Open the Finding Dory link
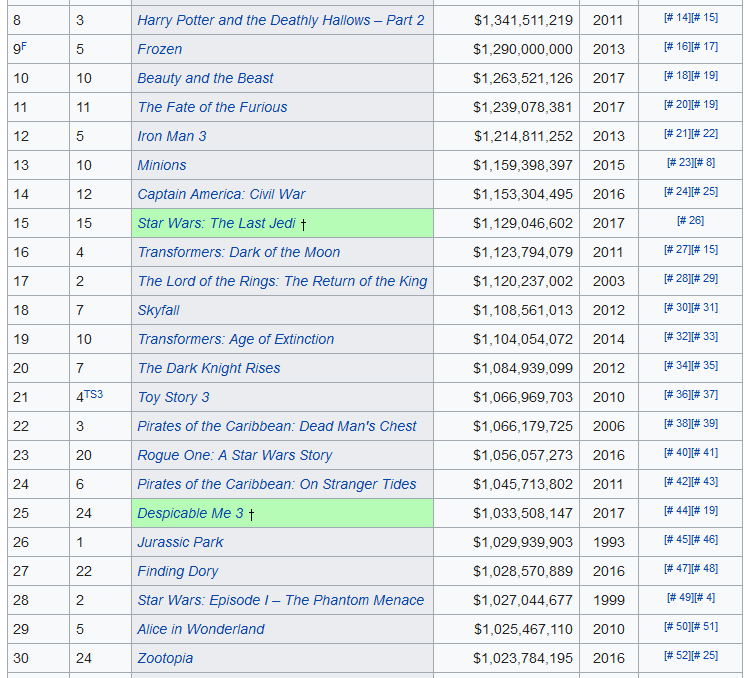Screen dimensions: 745x678 [178, 571]
